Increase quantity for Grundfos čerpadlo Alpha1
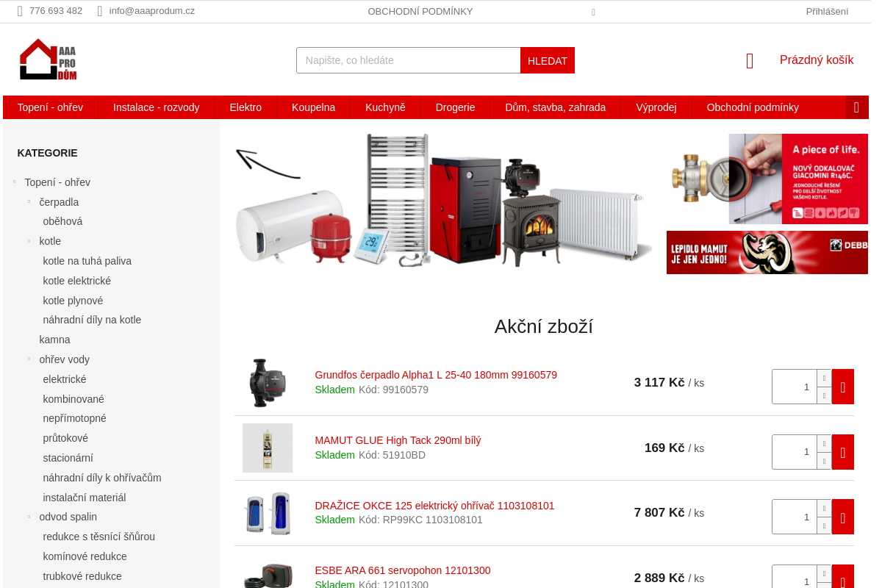 pyautogui.click(x=824, y=378)
